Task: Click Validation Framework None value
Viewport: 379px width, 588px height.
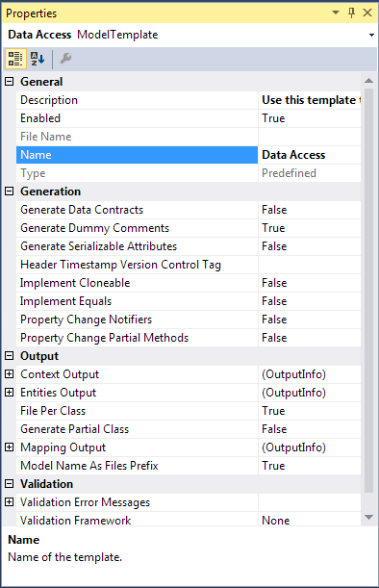Action: click(310, 520)
